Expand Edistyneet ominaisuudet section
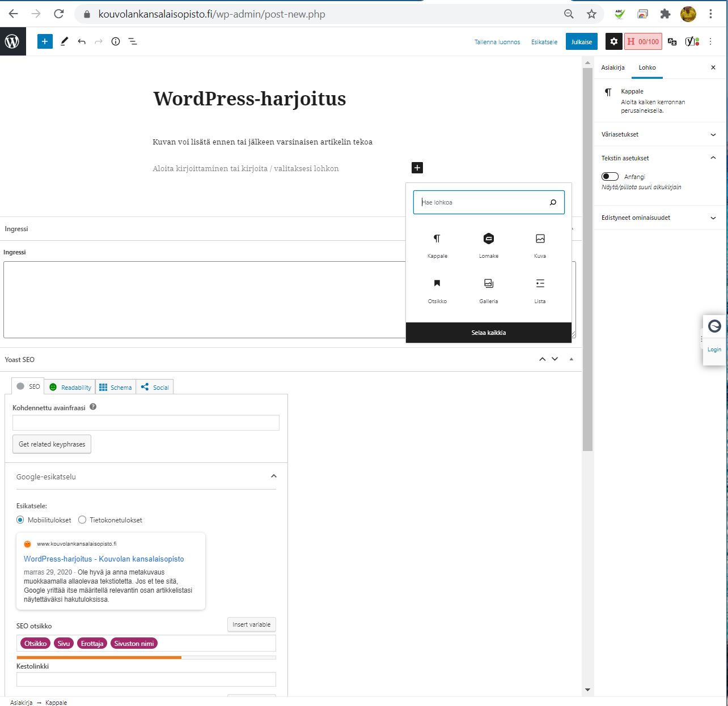The height and width of the screenshot is (706, 728). [658, 218]
